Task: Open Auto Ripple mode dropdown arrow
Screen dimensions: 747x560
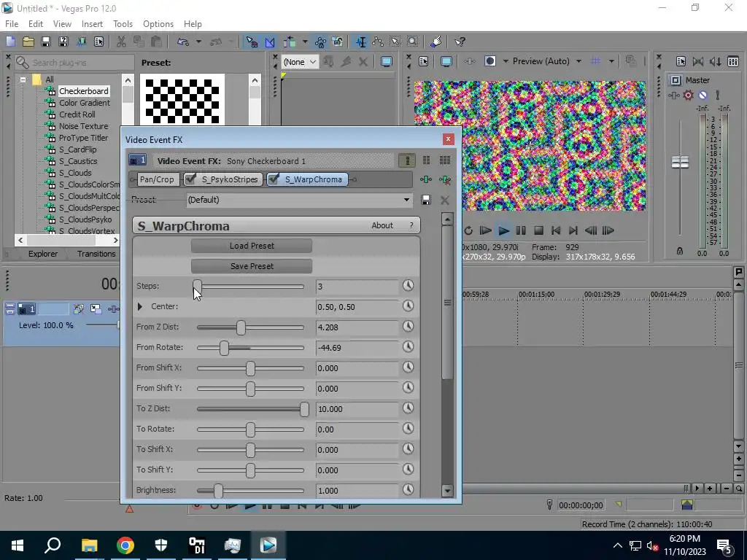Action: [305, 42]
